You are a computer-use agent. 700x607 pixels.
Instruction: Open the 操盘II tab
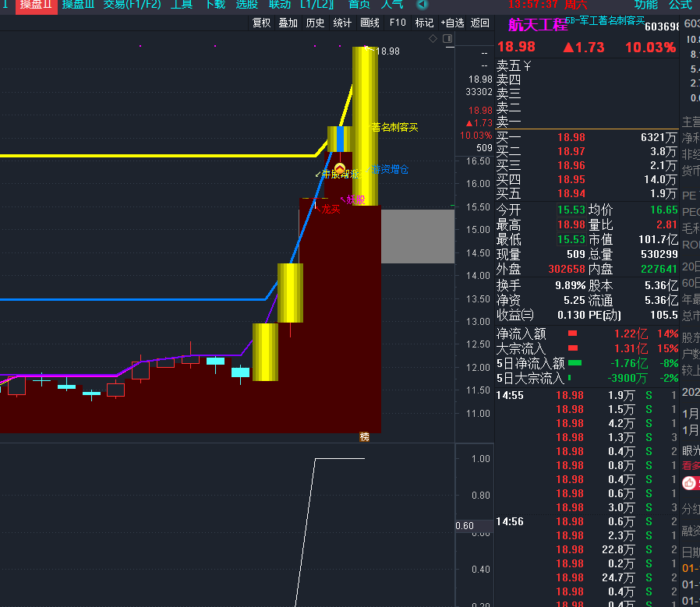(36, 5)
